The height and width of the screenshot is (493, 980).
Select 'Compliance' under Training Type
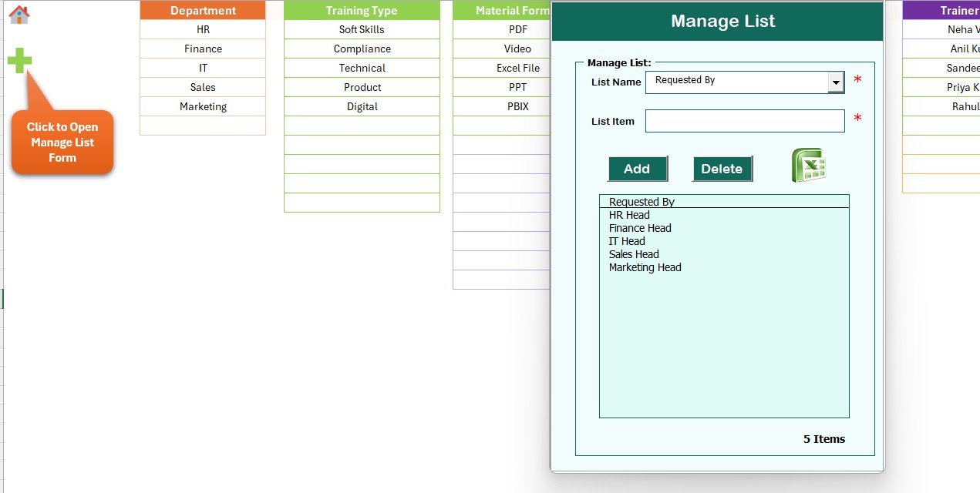point(362,49)
